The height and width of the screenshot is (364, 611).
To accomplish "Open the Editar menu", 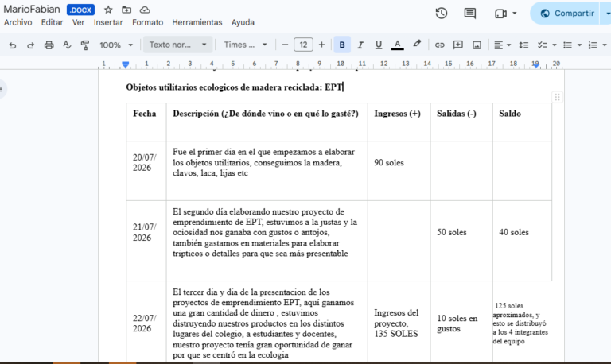I will [x=53, y=22].
